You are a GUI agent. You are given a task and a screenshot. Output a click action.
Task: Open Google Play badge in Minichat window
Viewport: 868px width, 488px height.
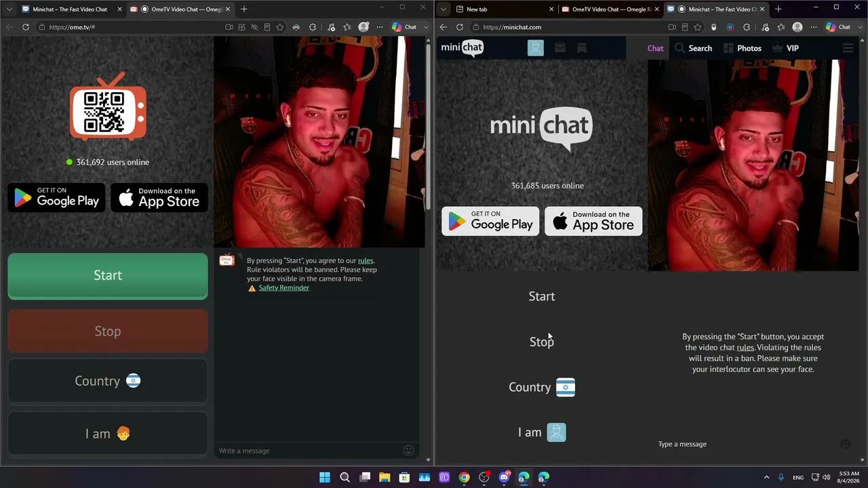pyautogui.click(x=490, y=221)
